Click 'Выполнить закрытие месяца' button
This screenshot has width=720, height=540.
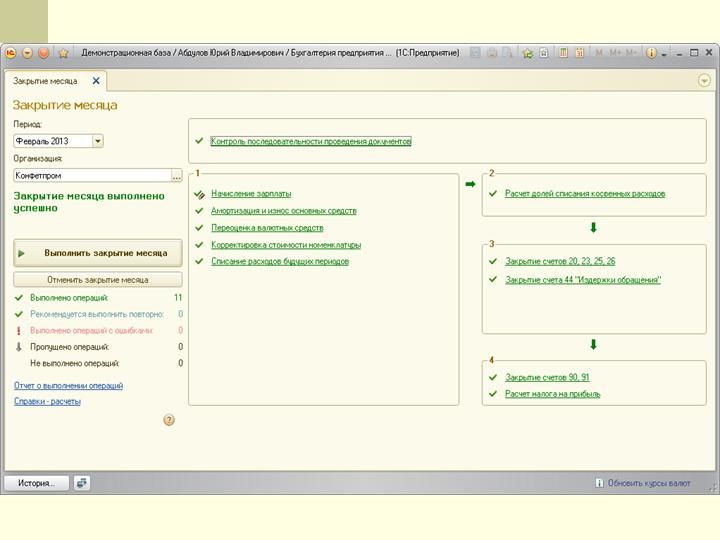98,253
